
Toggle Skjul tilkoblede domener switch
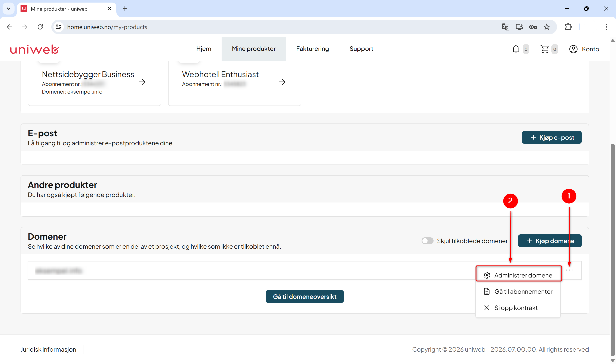click(427, 241)
